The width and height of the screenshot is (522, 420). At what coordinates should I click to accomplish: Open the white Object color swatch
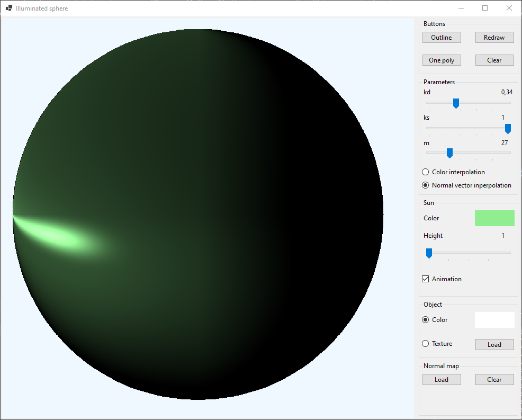click(x=494, y=320)
